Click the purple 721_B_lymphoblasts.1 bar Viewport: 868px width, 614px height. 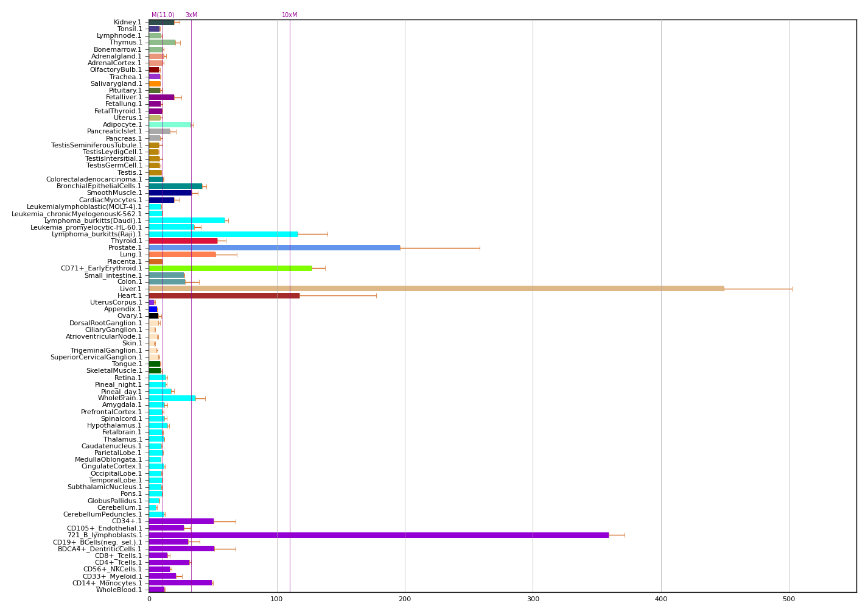point(379,535)
